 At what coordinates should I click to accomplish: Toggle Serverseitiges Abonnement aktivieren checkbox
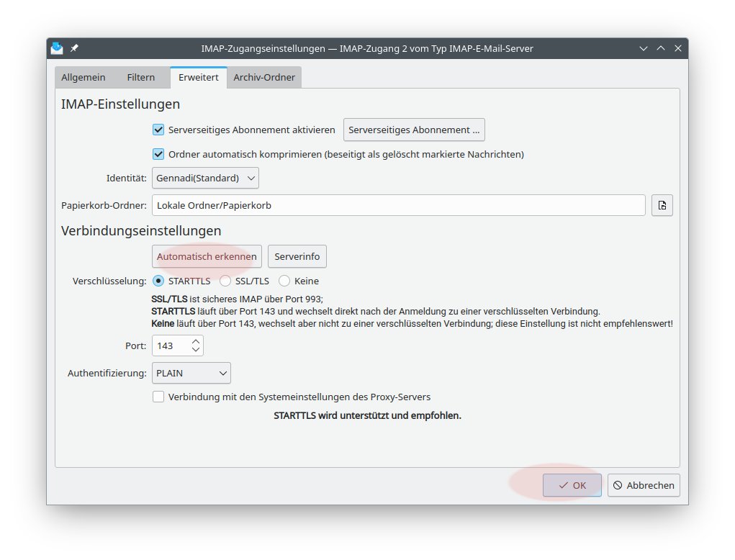point(158,130)
